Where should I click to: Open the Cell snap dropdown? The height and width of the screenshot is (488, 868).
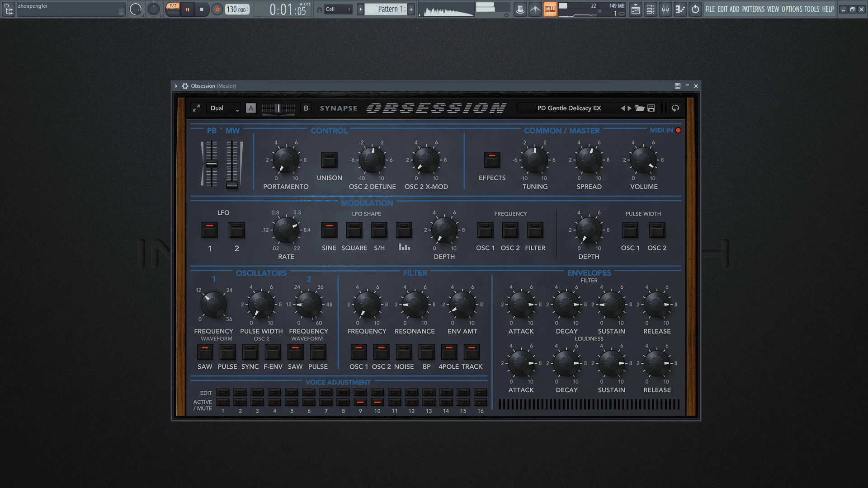(338, 9)
